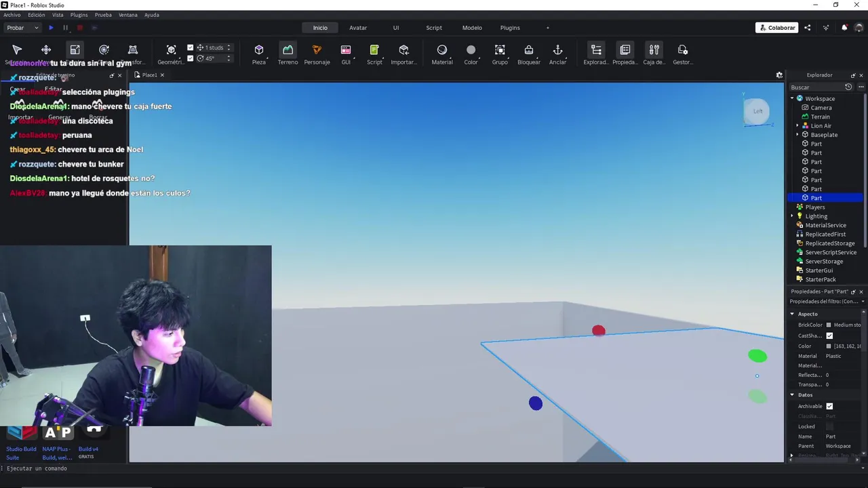Select the Place1 document tab

(x=150, y=75)
